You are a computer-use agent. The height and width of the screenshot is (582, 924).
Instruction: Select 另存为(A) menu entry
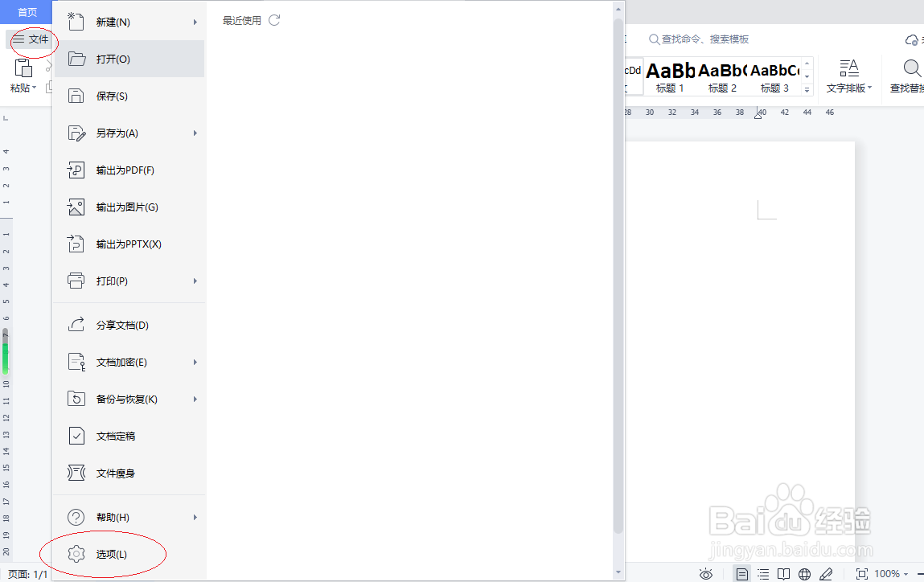click(x=129, y=133)
